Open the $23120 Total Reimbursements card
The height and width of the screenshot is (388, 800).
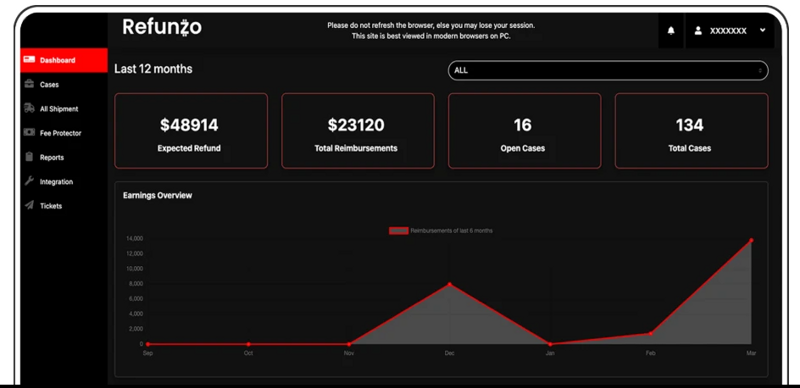tap(358, 131)
